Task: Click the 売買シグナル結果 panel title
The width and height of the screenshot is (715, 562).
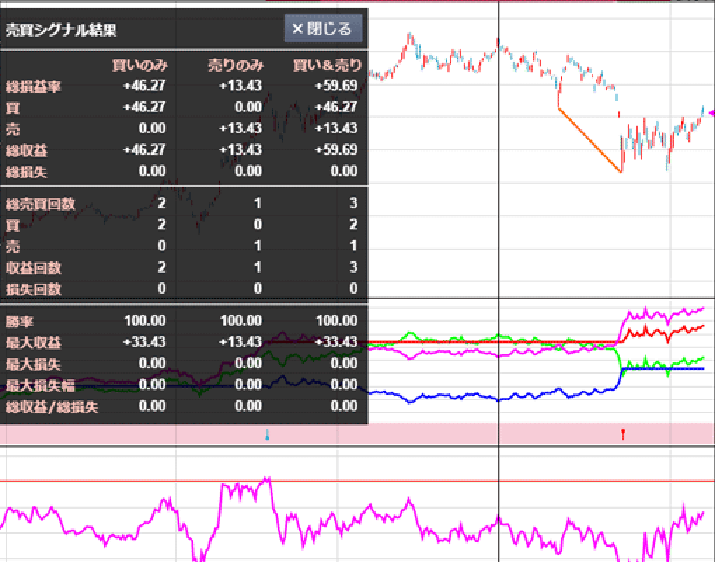Action: (61, 29)
